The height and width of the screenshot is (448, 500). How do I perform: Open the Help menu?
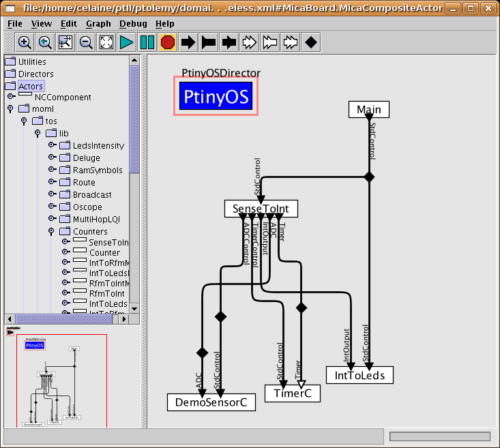(x=165, y=24)
